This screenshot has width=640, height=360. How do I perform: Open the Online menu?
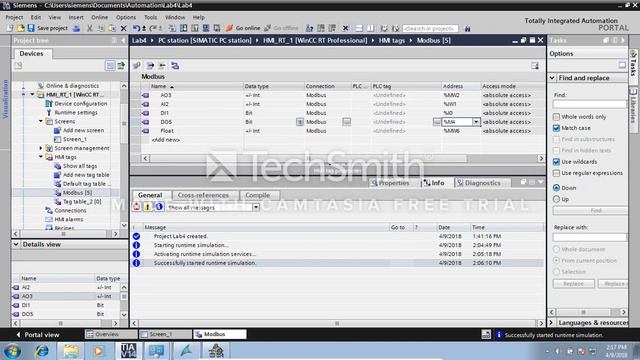pyautogui.click(x=99, y=17)
